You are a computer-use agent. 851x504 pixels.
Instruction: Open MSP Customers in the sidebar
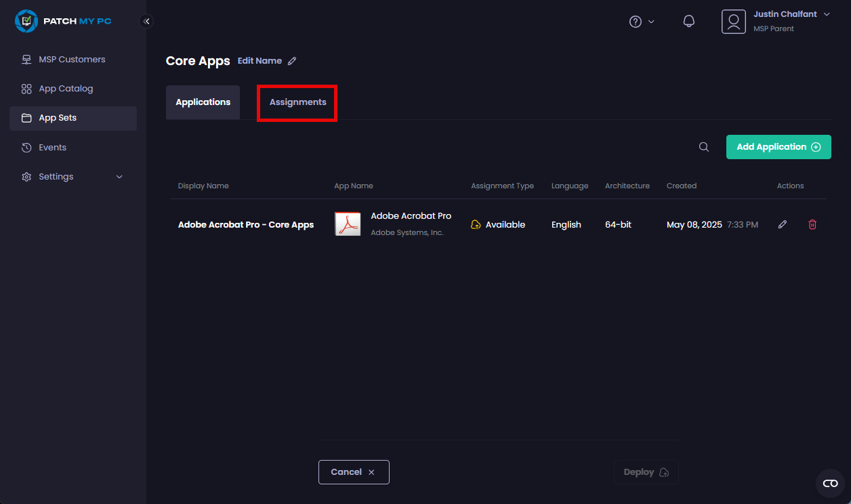click(72, 60)
